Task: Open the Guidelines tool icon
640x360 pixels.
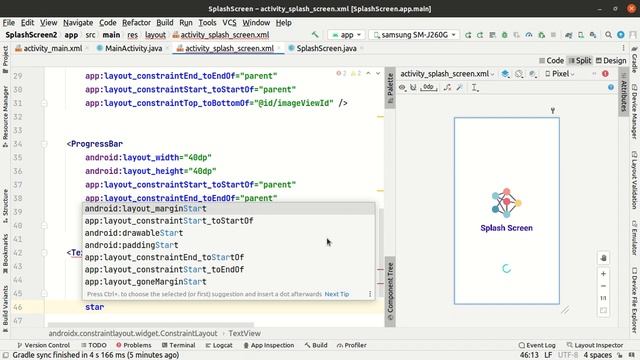Action: (x=475, y=87)
